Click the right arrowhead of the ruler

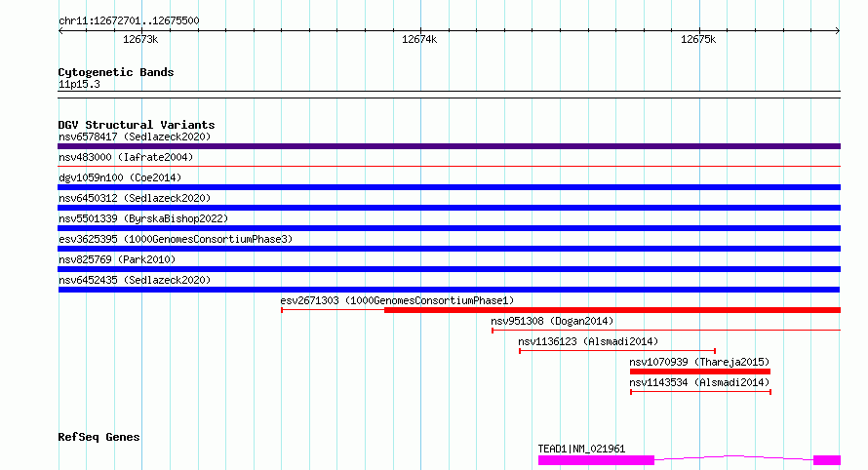pos(838,31)
